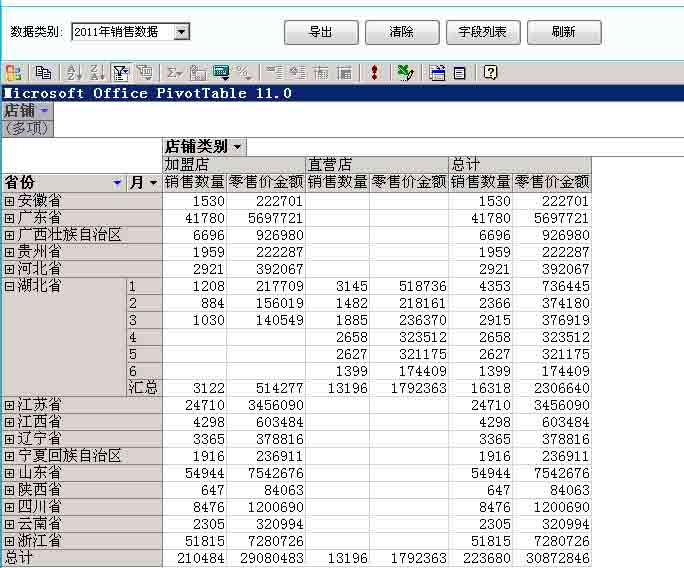Click the Hide Details toolbar icon
684x568 pixels.
[321, 73]
